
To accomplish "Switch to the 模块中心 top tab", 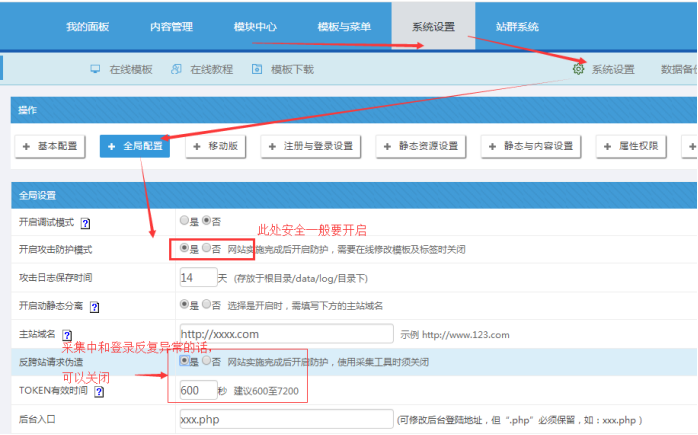I will 256,25.
